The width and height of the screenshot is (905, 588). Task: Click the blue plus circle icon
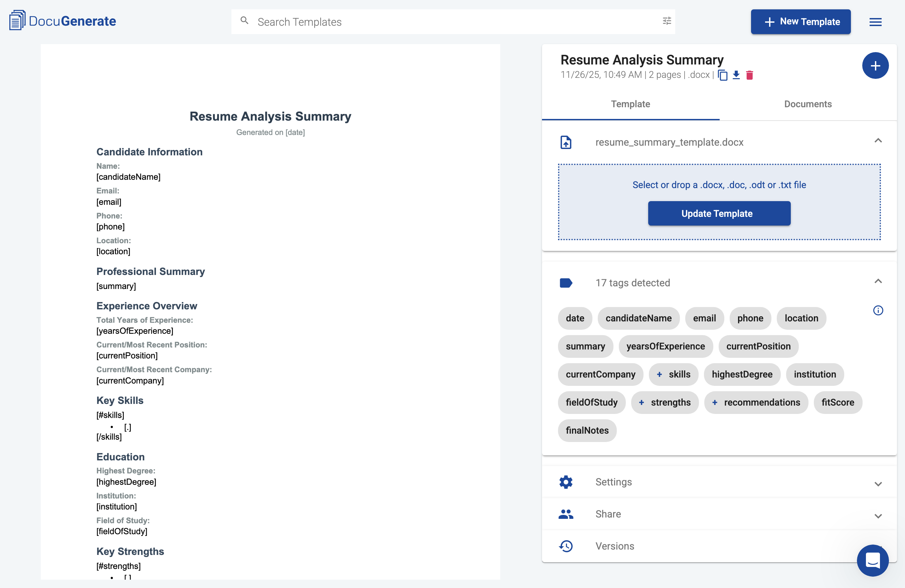tap(875, 65)
